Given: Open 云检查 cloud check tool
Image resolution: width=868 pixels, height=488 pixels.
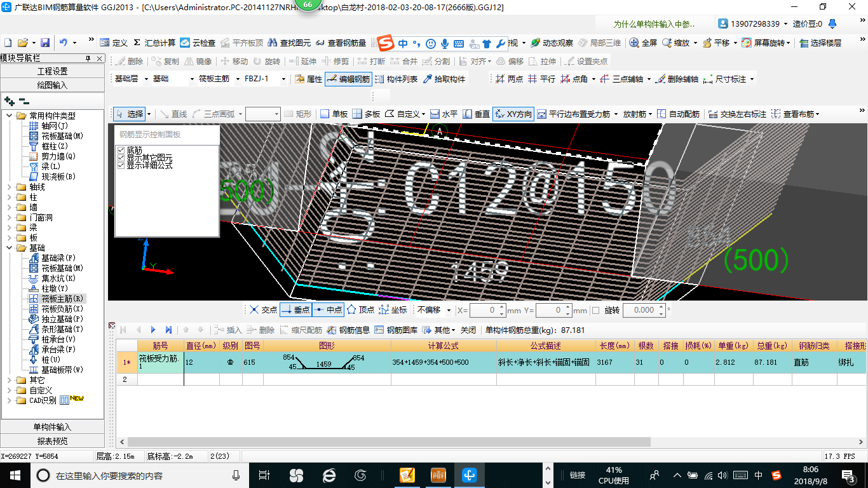Looking at the screenshot, I should (x=198, y=43).
